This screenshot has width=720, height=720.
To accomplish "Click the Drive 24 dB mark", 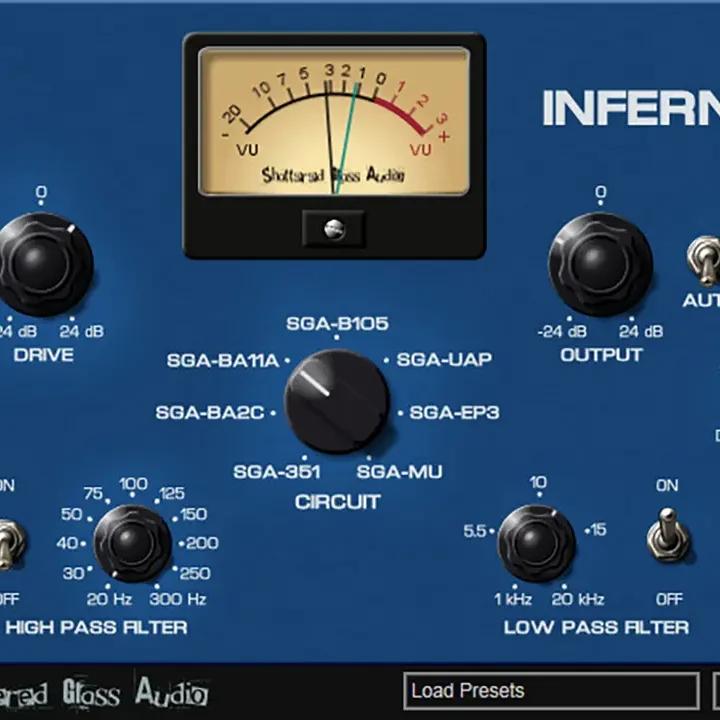I will [81, 331].
